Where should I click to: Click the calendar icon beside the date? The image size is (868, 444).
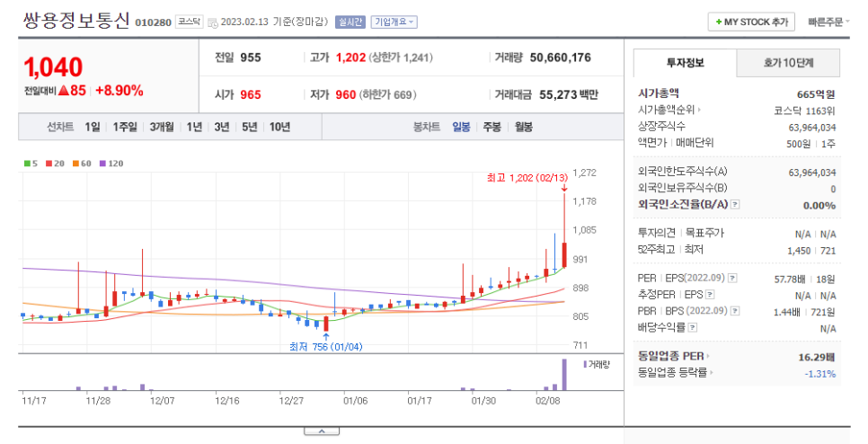click(x=213, y=22)
